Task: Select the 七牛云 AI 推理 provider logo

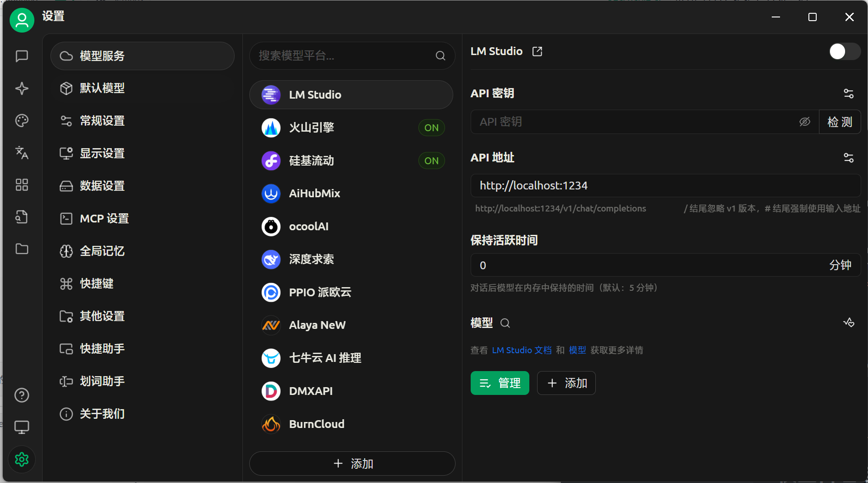Action: (x=271, y=358)
